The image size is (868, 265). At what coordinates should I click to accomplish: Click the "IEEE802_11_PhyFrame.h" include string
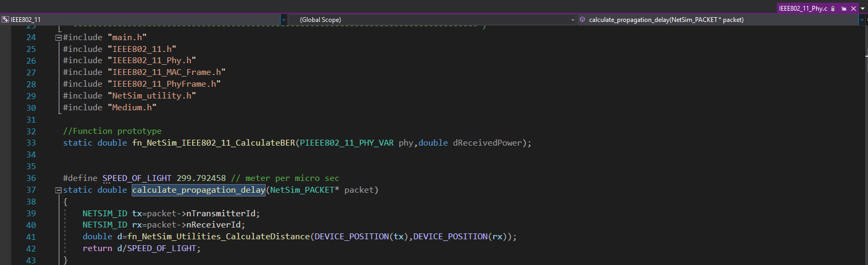164,84
